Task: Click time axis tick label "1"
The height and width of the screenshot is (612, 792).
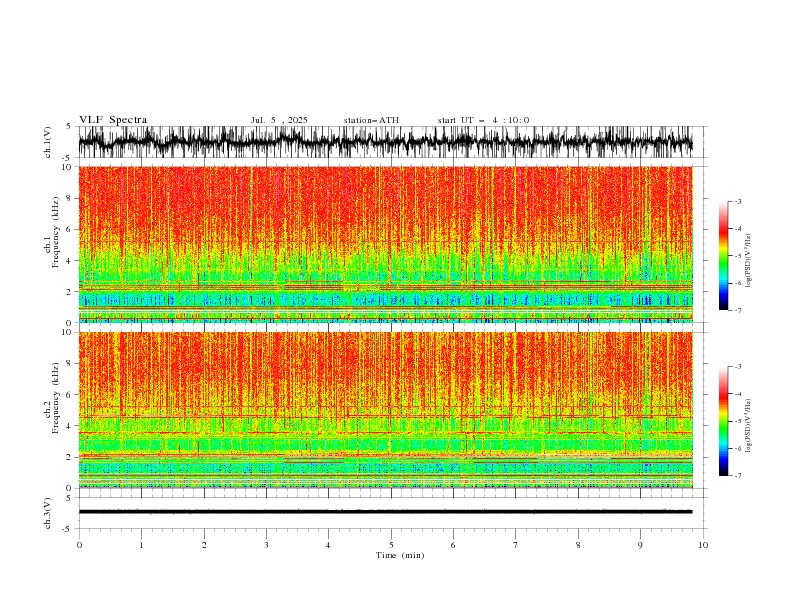Action: pos(141,545)
